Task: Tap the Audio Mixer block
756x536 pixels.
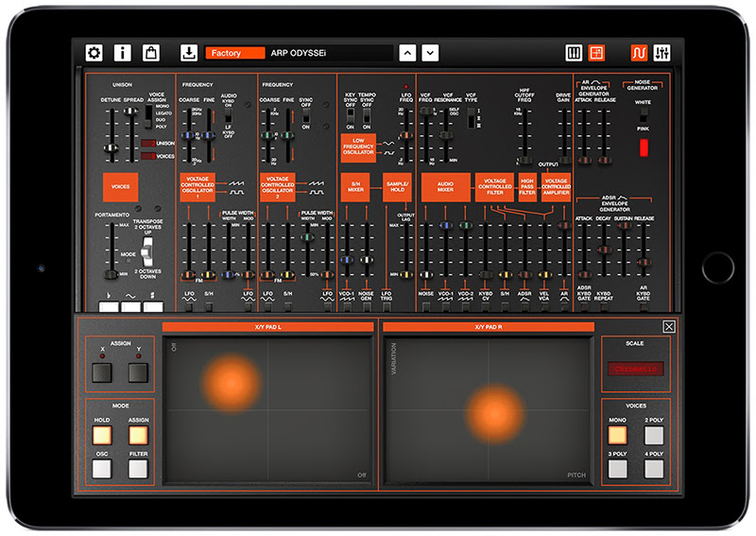Action: point(445,187)
